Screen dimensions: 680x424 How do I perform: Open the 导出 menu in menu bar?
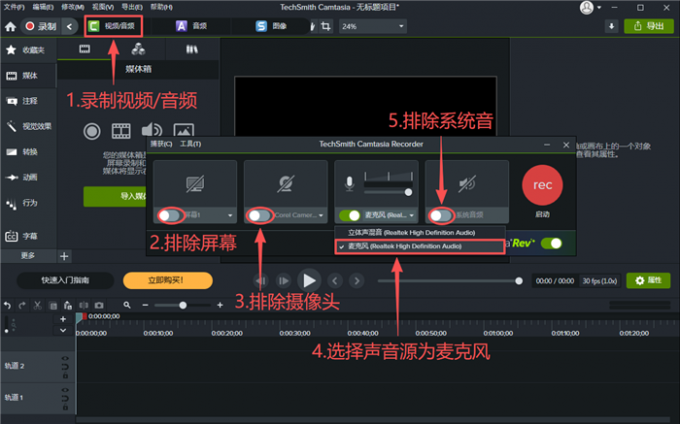click(x=131, y=7)
